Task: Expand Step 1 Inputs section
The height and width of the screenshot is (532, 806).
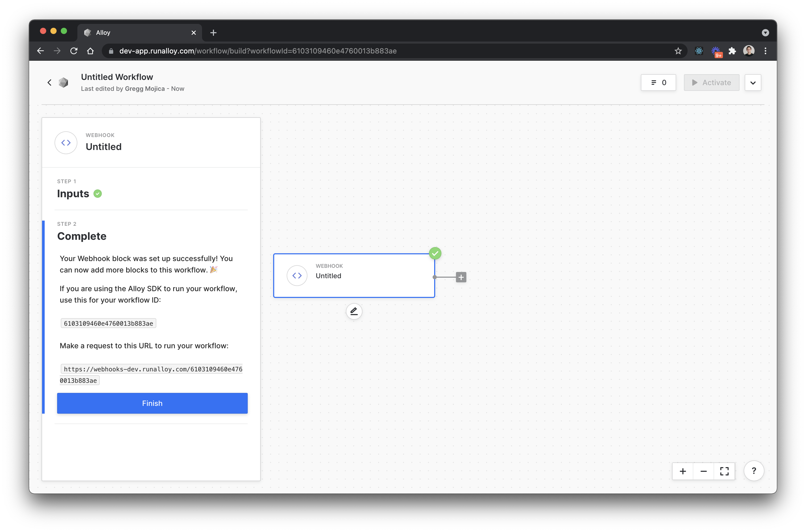Action: click(x=73, y=193)
